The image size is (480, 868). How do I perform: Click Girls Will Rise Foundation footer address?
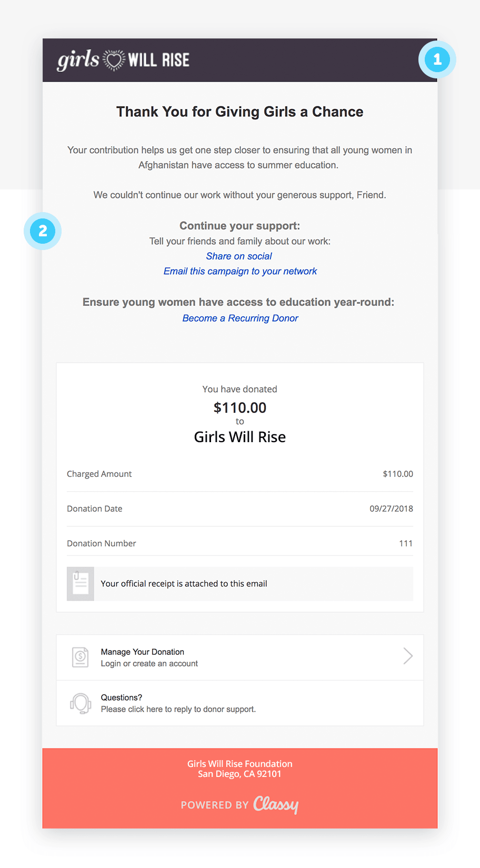point(240,769)
